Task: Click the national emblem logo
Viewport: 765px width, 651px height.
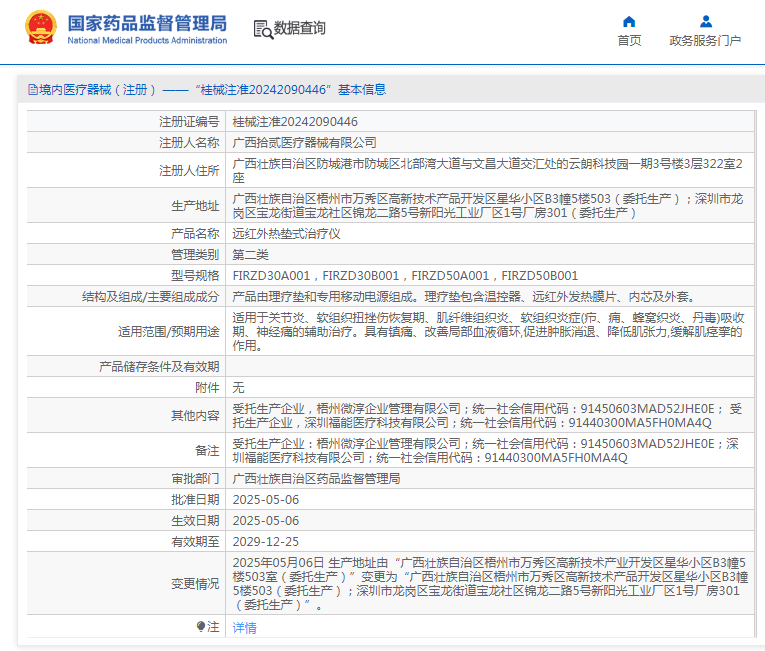Action: pos(41,28)
